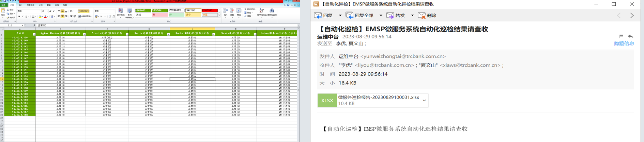Click the red font color A icon
This screenshot has height=142, width=644.
tap(45, 17)
